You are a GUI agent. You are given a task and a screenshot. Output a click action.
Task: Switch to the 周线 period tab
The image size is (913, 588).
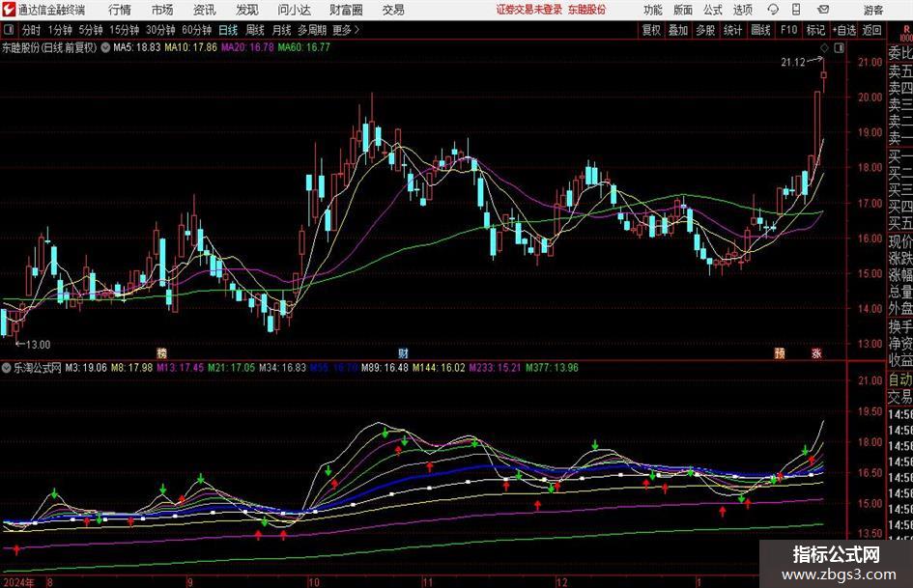point(255,30)
